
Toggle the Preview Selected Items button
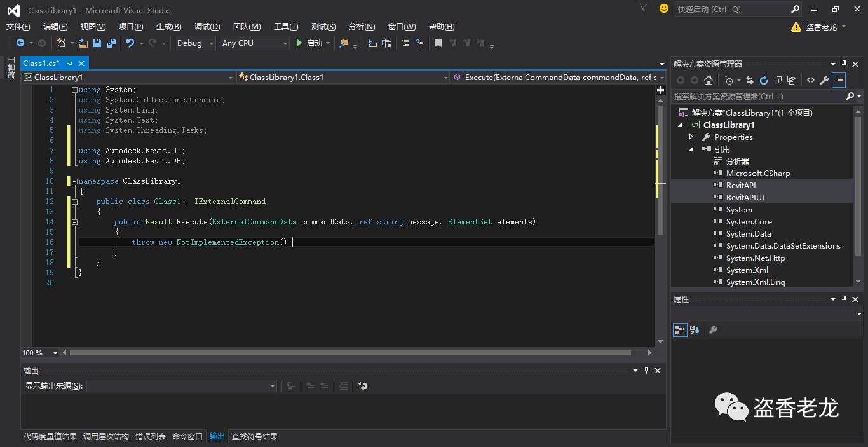point(839,80)
